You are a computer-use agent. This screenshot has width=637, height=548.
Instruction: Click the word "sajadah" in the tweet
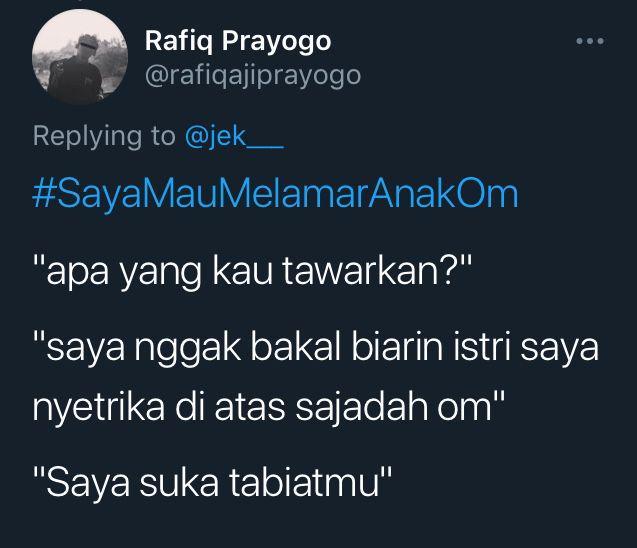361,408
